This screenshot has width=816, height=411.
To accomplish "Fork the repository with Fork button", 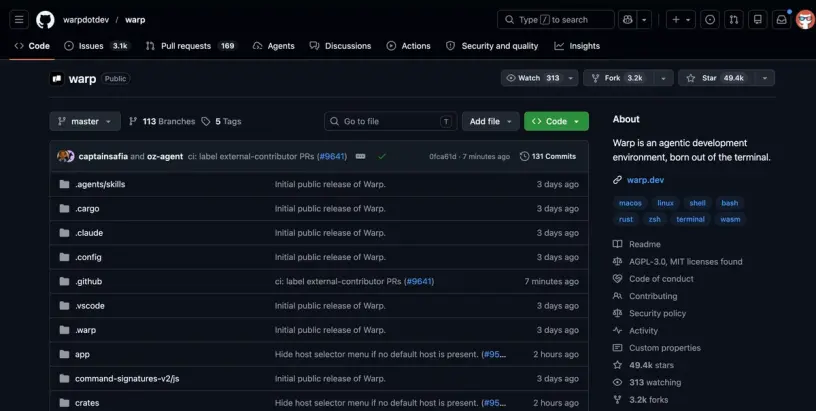I will coord(619,78).
